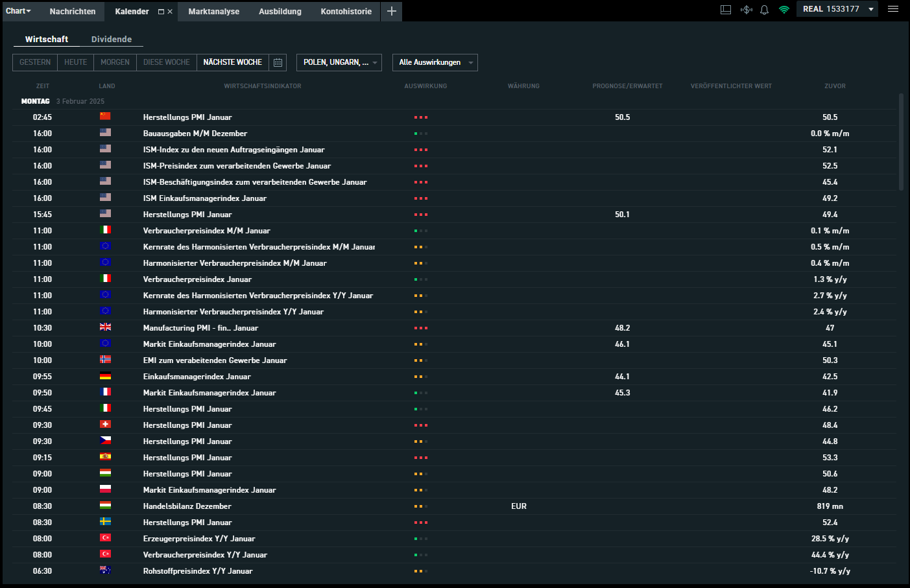Set time range to DIESE WOCHE
This screenshot has width=910, height=588.
166,62
